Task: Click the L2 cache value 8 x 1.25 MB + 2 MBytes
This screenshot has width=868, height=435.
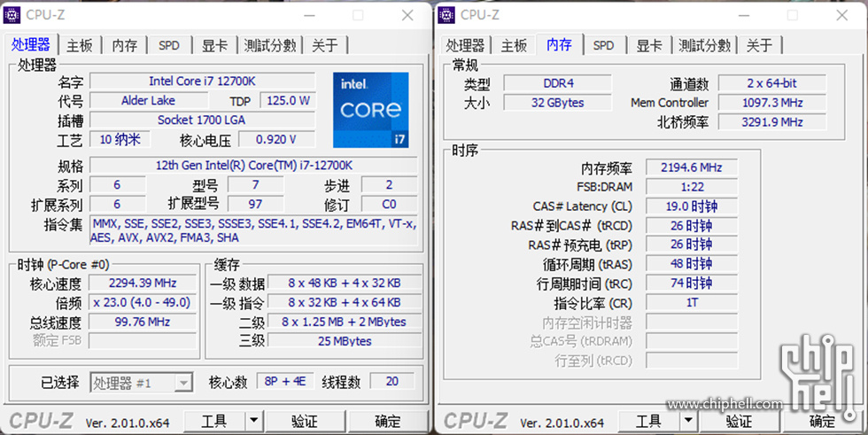Action: click(345, 322)
